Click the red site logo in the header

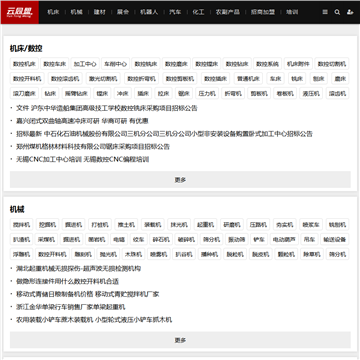point(20,12)
